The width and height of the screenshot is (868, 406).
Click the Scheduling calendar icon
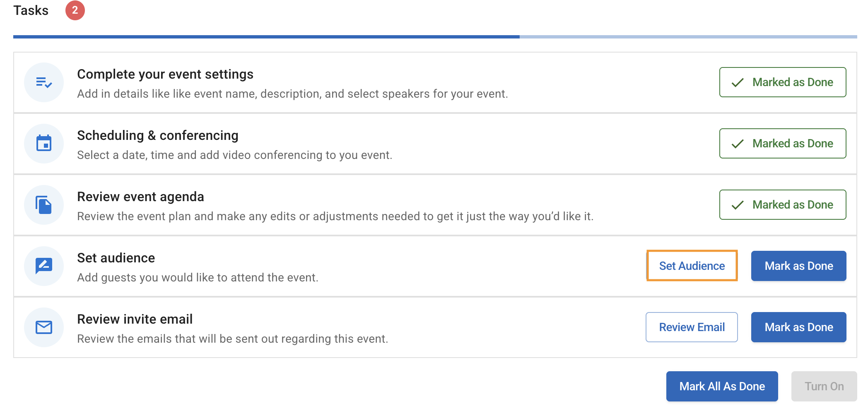[43, 144]
